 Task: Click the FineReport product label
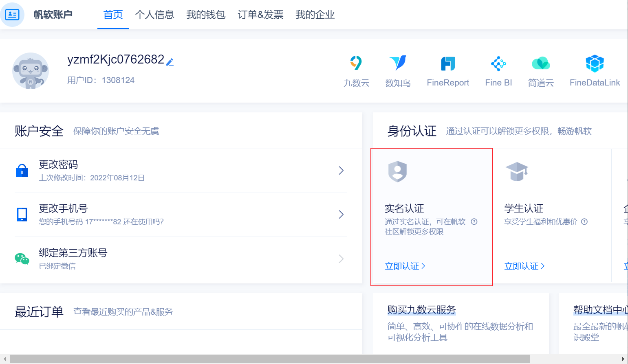click(448, 83)
